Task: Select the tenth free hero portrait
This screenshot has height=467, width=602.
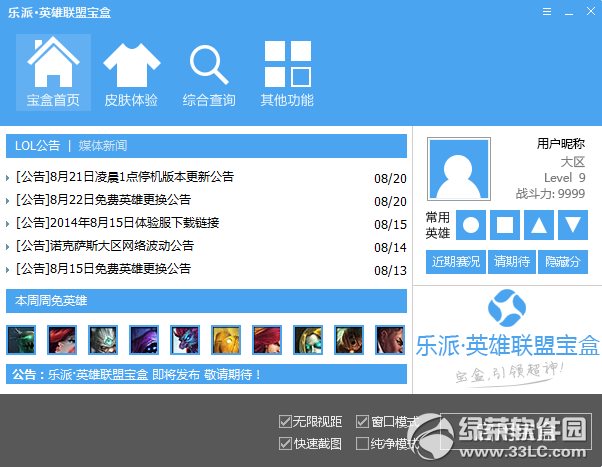Action: tap(390, 340)
